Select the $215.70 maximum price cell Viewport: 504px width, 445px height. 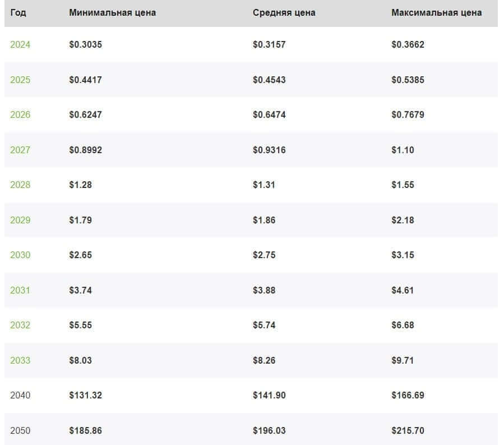point(408,430)
